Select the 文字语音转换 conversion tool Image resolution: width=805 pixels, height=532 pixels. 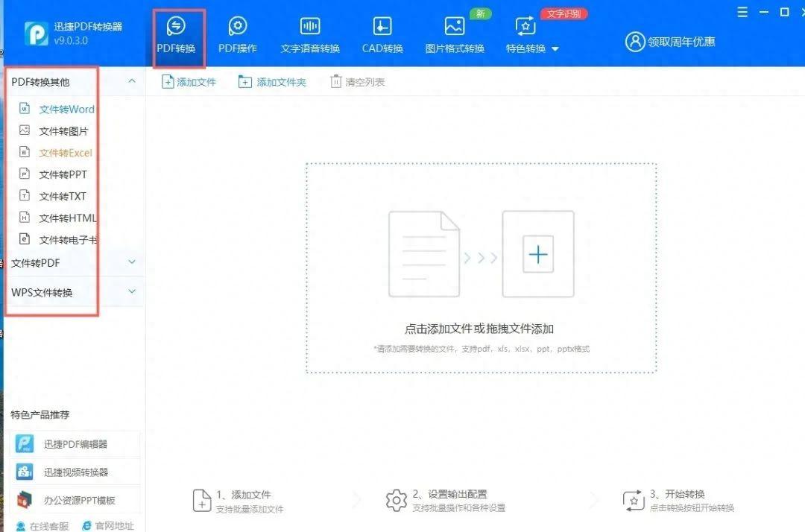click(310, 34)
